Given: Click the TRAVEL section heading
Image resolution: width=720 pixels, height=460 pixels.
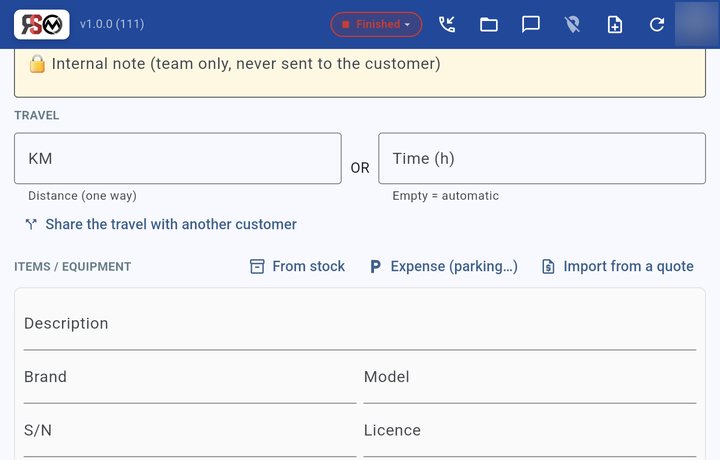Looking at the screenshot, I should [x=37, y=115].
